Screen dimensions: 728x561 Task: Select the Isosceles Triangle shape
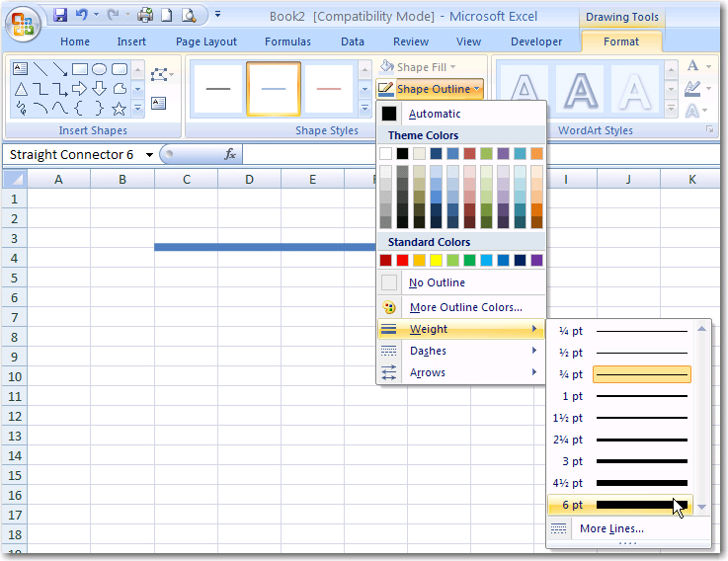[x=21, y=89]
